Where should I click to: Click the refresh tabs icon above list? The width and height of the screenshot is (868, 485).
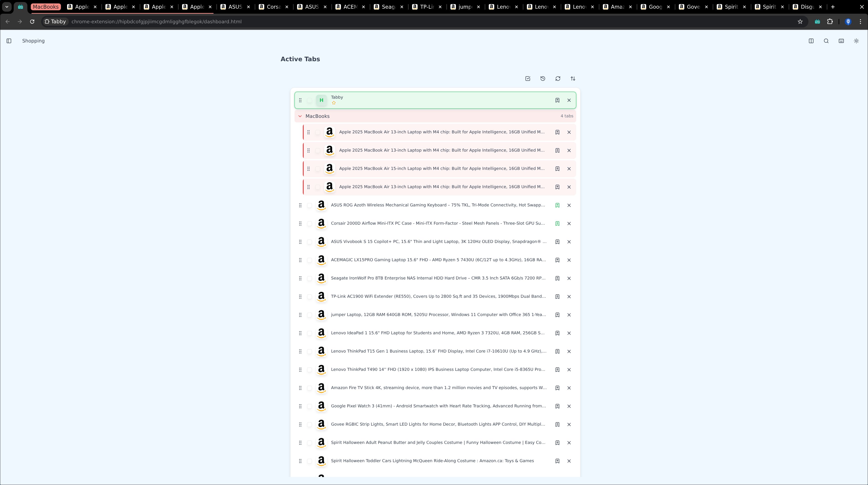coord(558,79)
